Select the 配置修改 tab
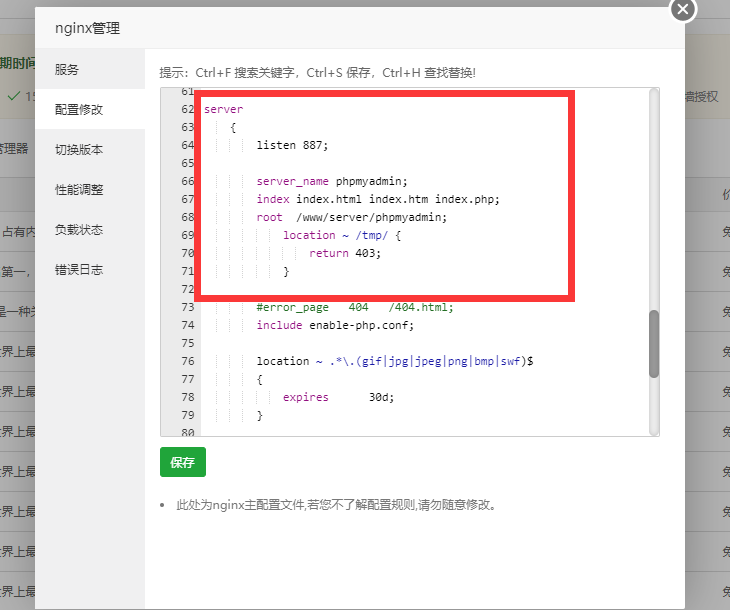This screenshot has height=610, width=730. pos(90,109)
